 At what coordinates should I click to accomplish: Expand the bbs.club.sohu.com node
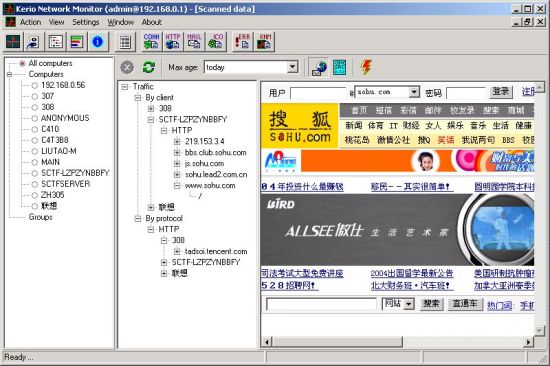[177, 153]
